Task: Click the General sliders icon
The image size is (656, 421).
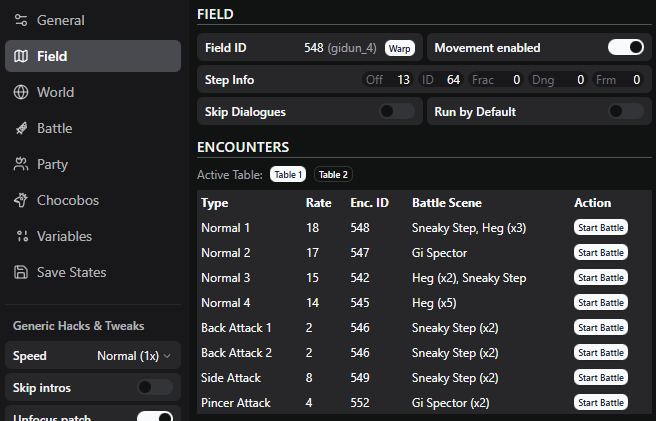Action: pyautogui.click(x=21, y=20)
